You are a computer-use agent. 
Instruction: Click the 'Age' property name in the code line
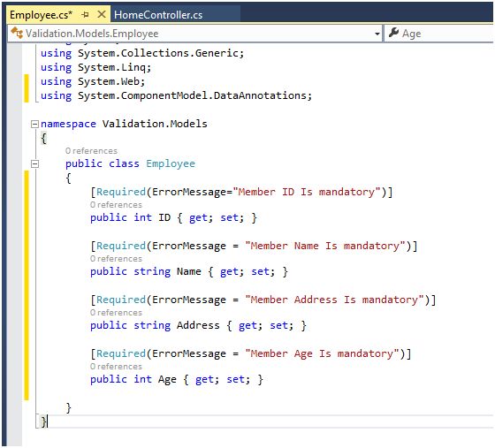point(167,379)
